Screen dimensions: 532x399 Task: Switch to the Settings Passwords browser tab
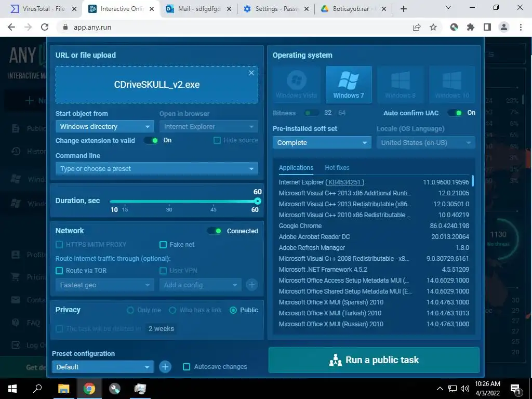point(275,9)
